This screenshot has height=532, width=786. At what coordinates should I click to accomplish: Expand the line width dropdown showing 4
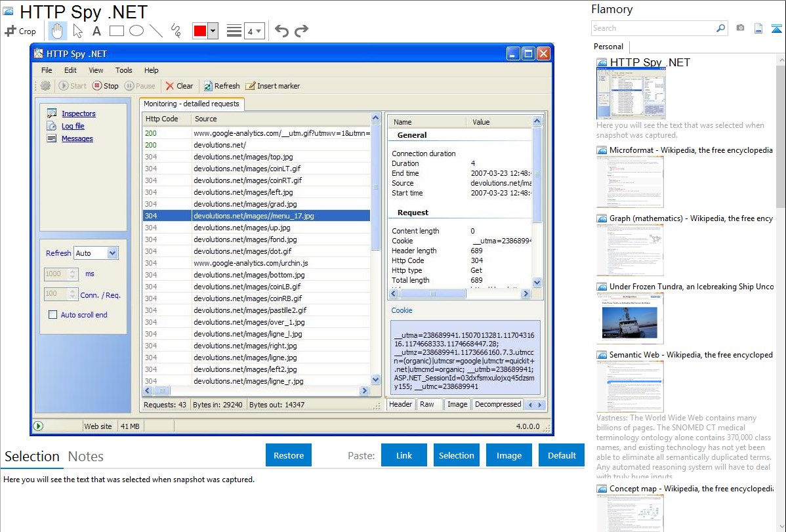tap(259, 31)
